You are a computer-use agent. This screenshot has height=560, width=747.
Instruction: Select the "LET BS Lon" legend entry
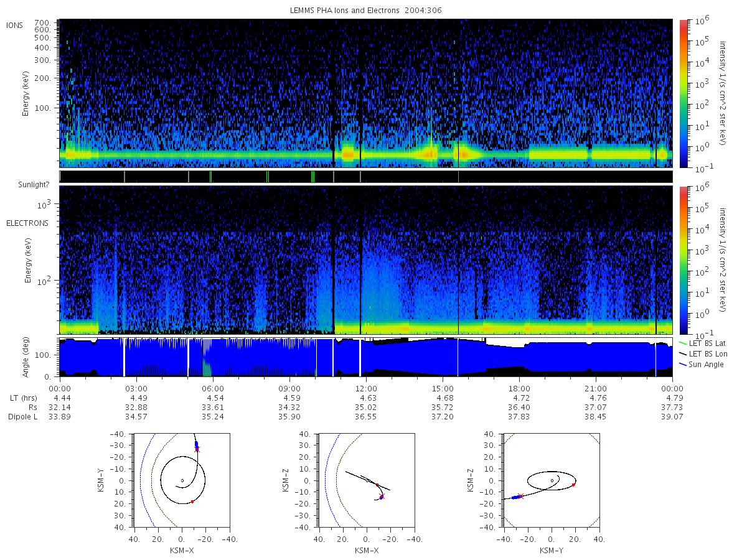[703, 353]
